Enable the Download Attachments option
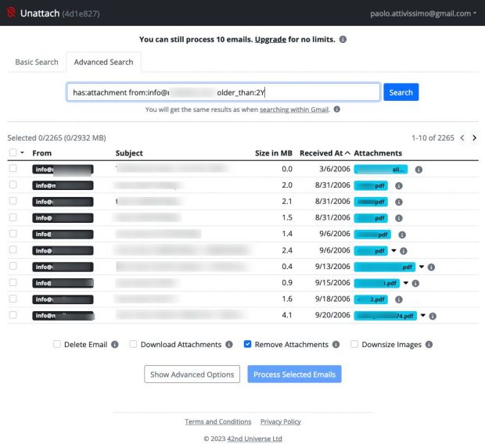This screenshot has width=485, height=448. tap(133, 344)
